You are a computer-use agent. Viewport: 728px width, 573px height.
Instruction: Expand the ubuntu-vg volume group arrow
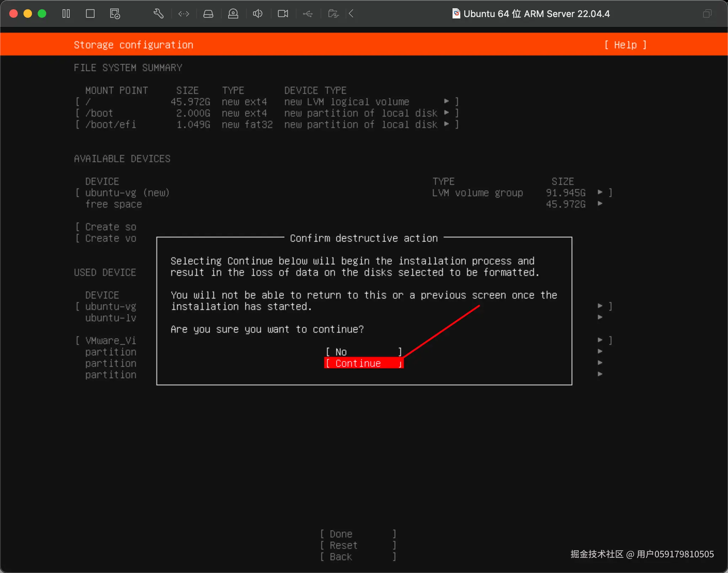[x=600, y=192]
